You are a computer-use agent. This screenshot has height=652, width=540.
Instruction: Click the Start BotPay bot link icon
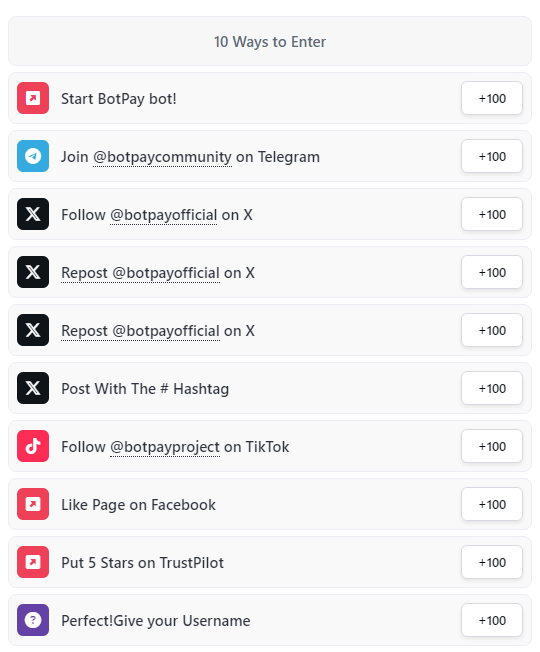coord(33,98)
